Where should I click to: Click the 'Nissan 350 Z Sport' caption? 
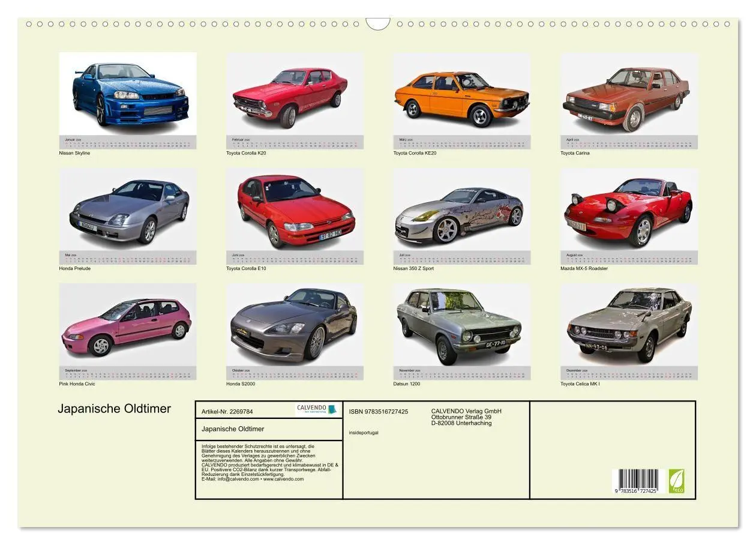413,268
